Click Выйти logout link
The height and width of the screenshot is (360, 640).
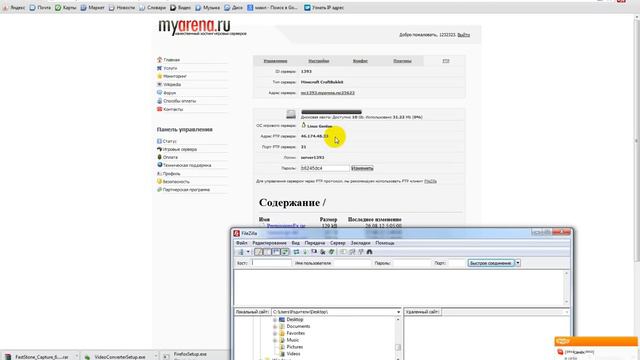[x=464, y=35]
